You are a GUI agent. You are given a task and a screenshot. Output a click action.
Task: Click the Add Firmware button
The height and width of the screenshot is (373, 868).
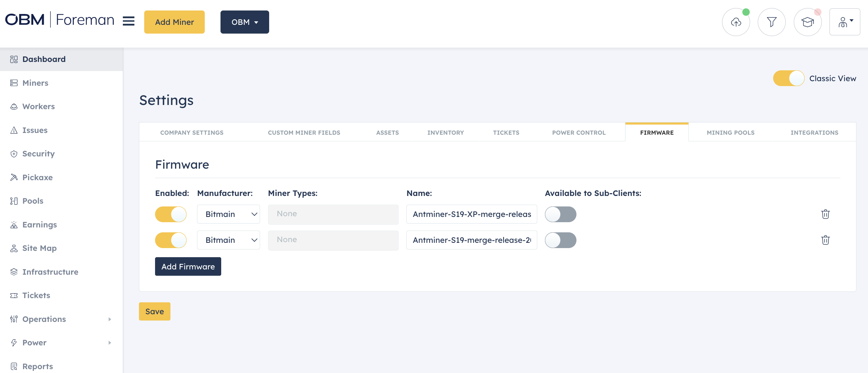point(188,266)
